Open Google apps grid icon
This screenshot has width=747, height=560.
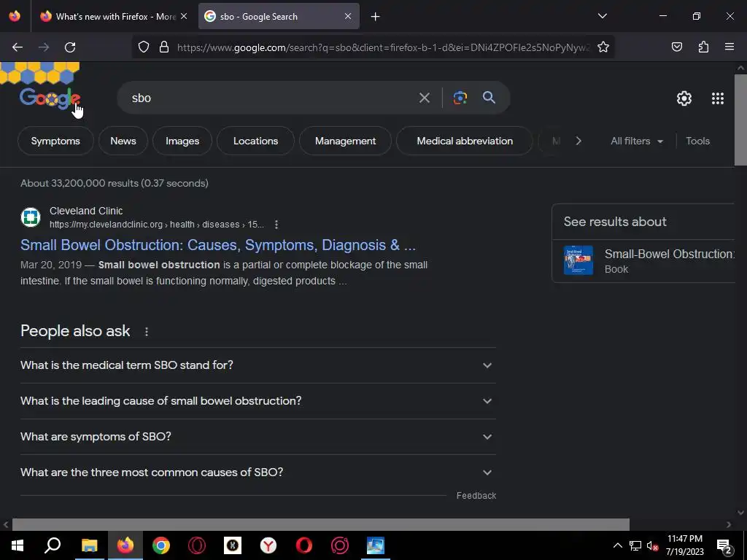[x=718, y=98]
